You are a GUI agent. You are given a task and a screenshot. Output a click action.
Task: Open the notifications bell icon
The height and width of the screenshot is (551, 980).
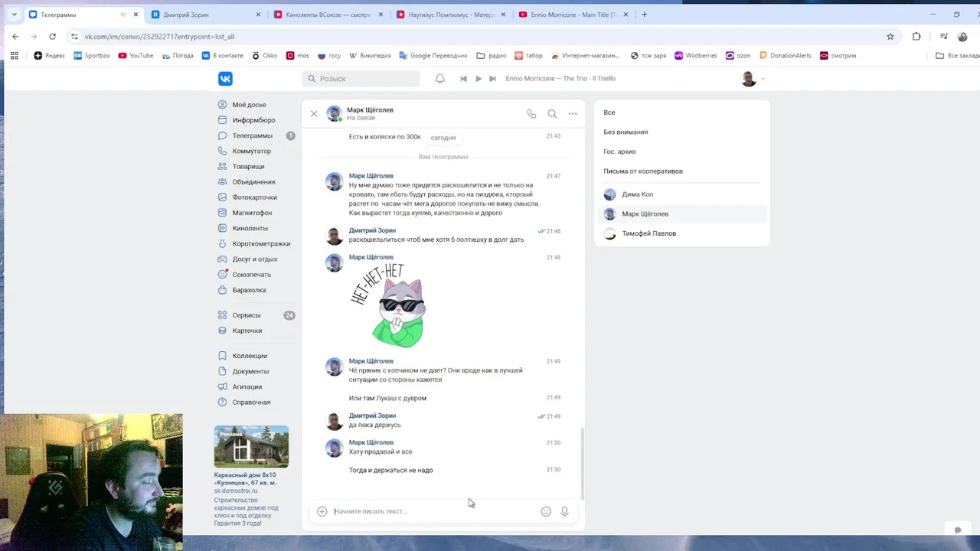pyautogui.click(x=439, y=79)
